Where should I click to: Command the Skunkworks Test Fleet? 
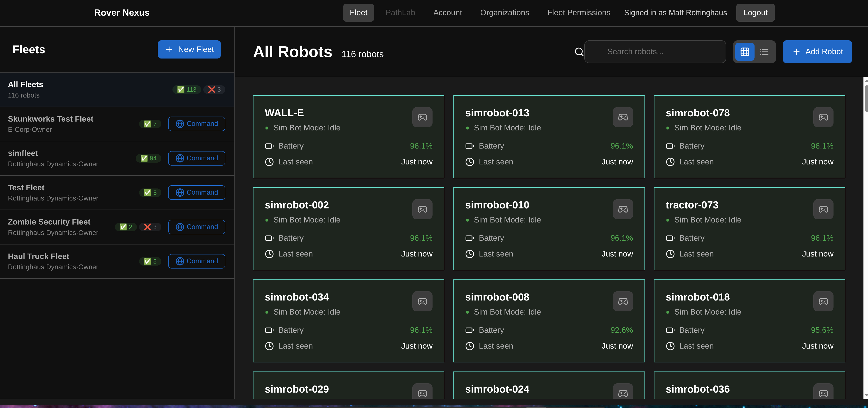click(197, 124)
